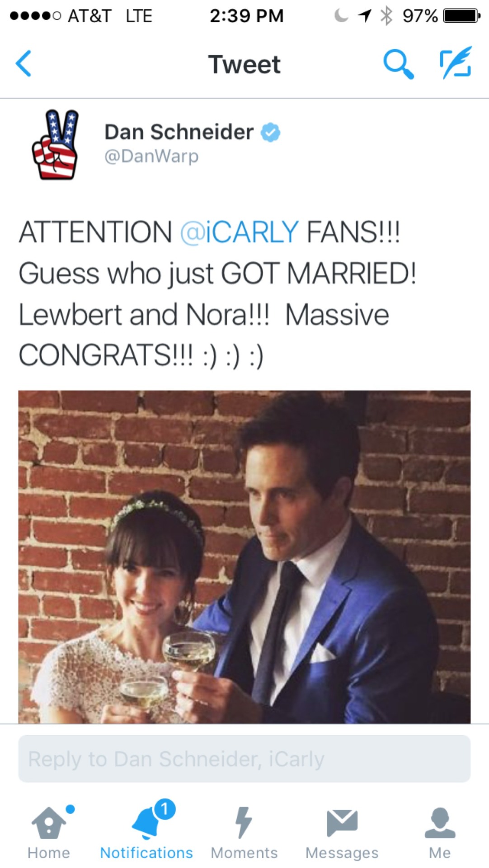Tap the Tweet header title
The height and width of the screenshot is (868, 489).
[x=244, y=64]
